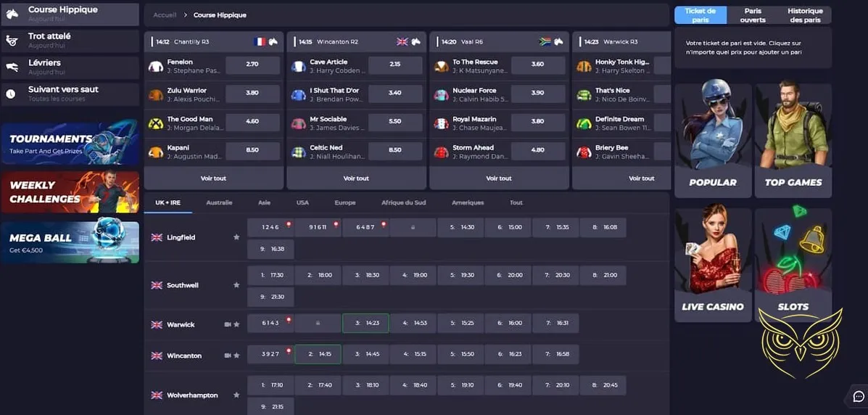Open Lévriers greyhound racing section
Screen dimensions: 868x415
click(70, 67)
